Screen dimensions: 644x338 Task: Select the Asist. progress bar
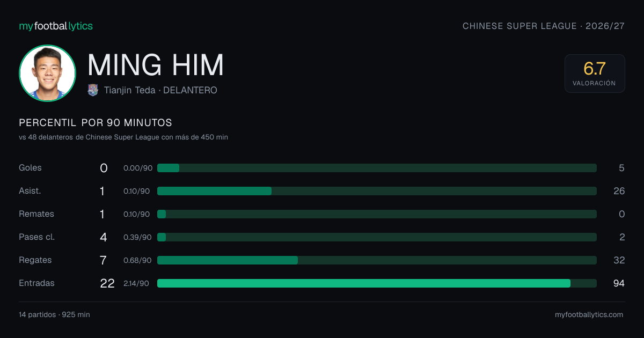[377, 191]
